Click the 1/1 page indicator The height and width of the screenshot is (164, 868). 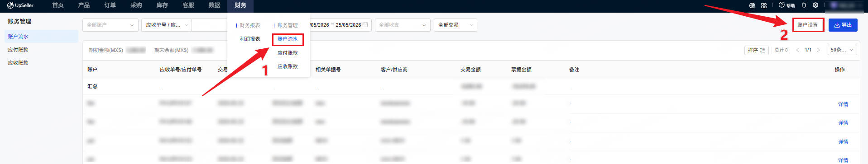pos(808,50)
